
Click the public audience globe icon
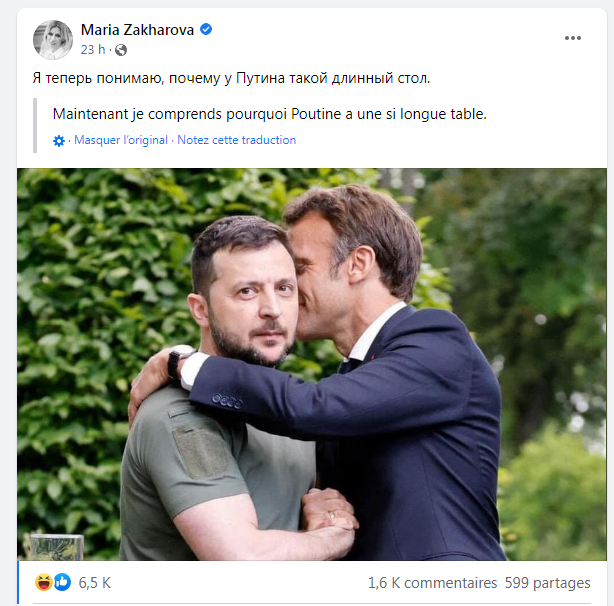point(121,49)
